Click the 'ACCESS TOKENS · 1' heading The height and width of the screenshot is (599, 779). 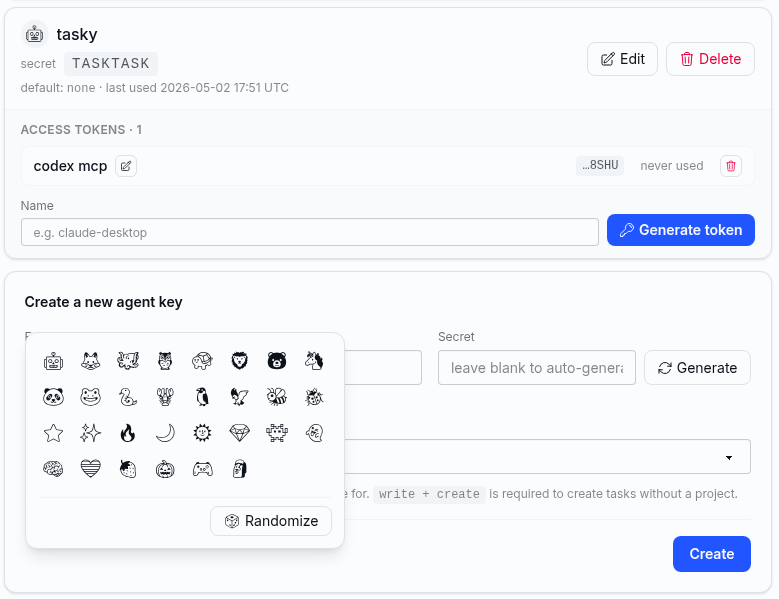coord(81,130)
